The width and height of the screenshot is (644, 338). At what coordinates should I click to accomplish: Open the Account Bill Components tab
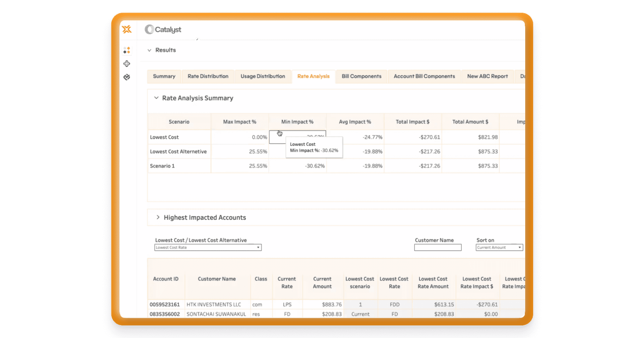click(424, 77)
